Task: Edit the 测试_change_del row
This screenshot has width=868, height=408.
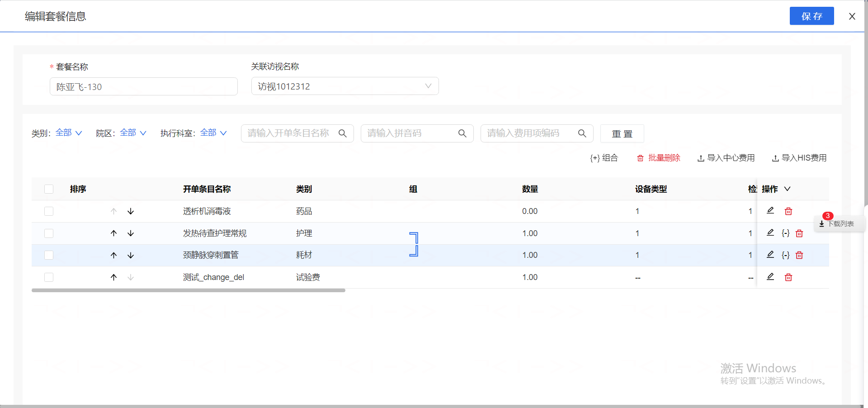Action: (x=770, y=277)
